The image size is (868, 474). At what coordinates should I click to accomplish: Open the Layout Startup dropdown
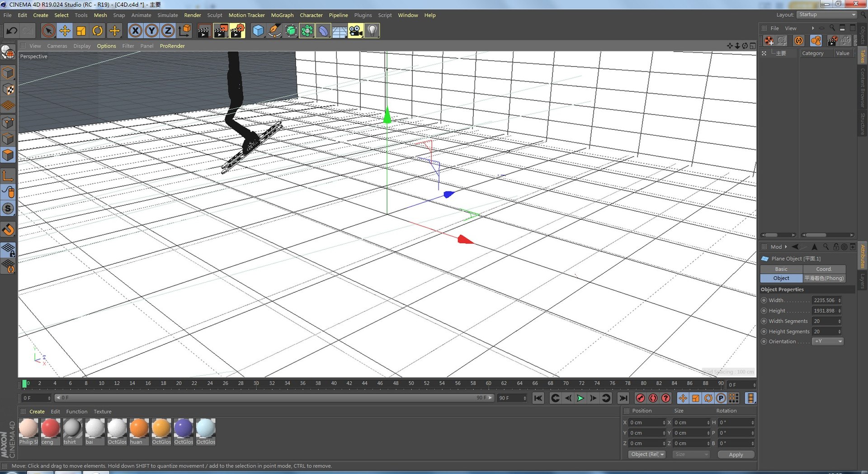(827, 15)
